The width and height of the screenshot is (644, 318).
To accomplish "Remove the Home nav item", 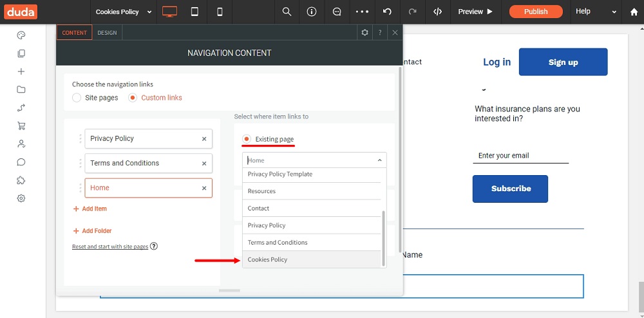I will pos(204,188).
